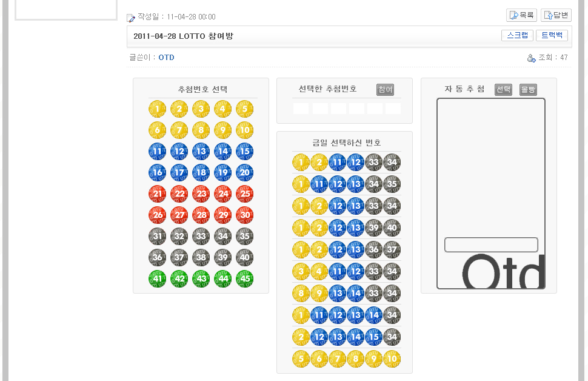Pick ball number 10 in selection grid
Viewport: 588px width, 381px height.
(x=244, y=130)
